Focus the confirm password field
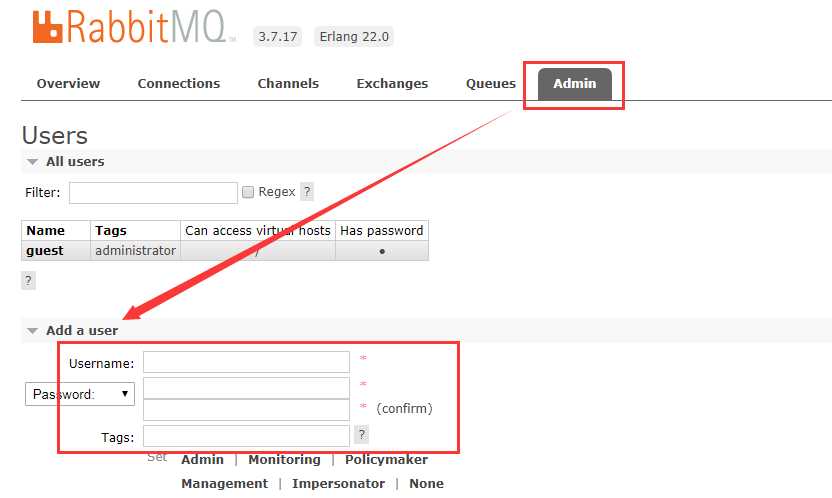Screen dimensions: 832x498 tap(246, 409)
